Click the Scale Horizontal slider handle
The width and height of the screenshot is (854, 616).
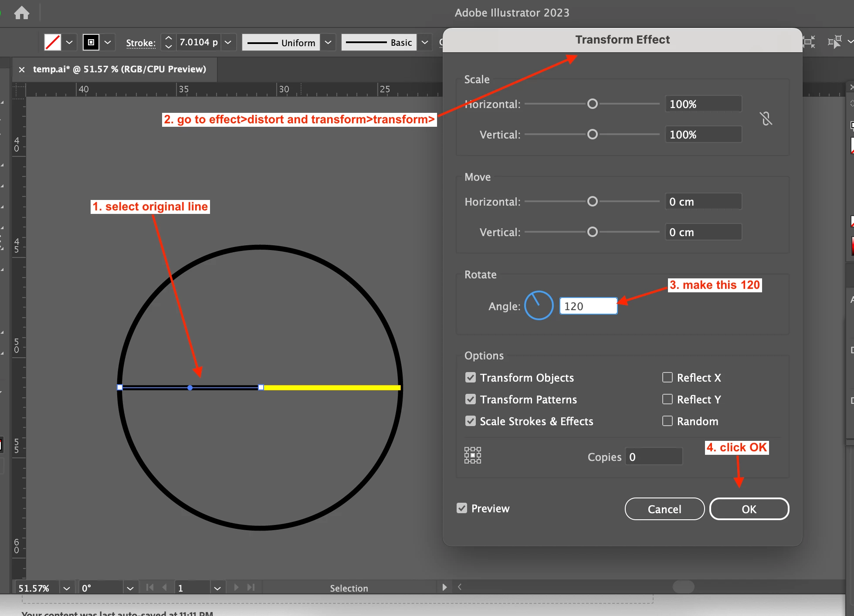coord(592,104)
